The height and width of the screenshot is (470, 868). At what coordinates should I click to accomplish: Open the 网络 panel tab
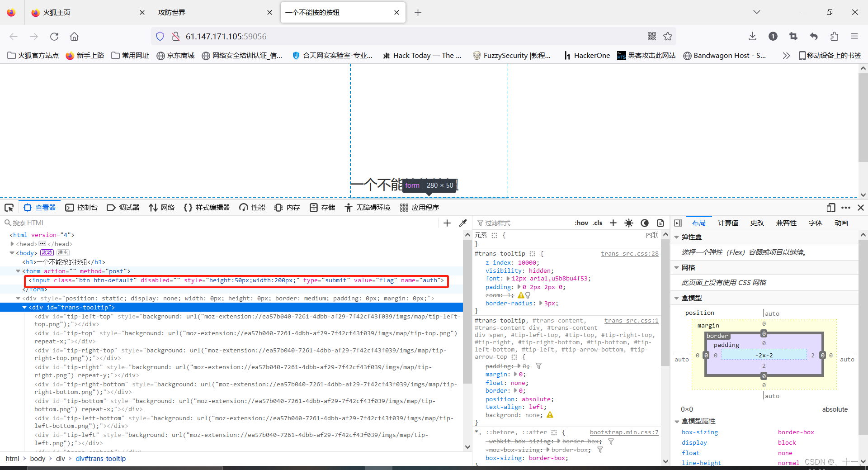click(162, 208)
